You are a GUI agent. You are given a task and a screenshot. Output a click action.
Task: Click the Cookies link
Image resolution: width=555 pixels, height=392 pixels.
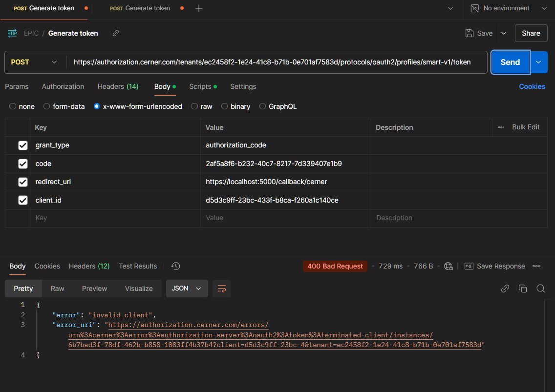[x=532, y=87]
